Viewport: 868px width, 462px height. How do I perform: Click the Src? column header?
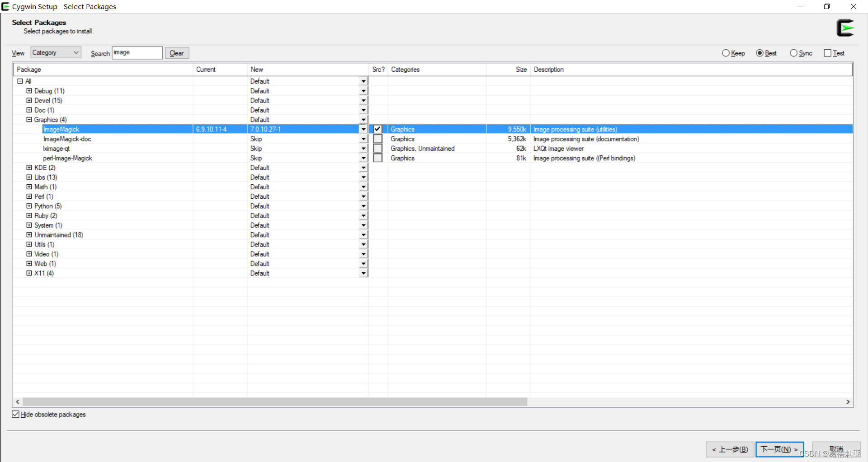coord(378,70)
